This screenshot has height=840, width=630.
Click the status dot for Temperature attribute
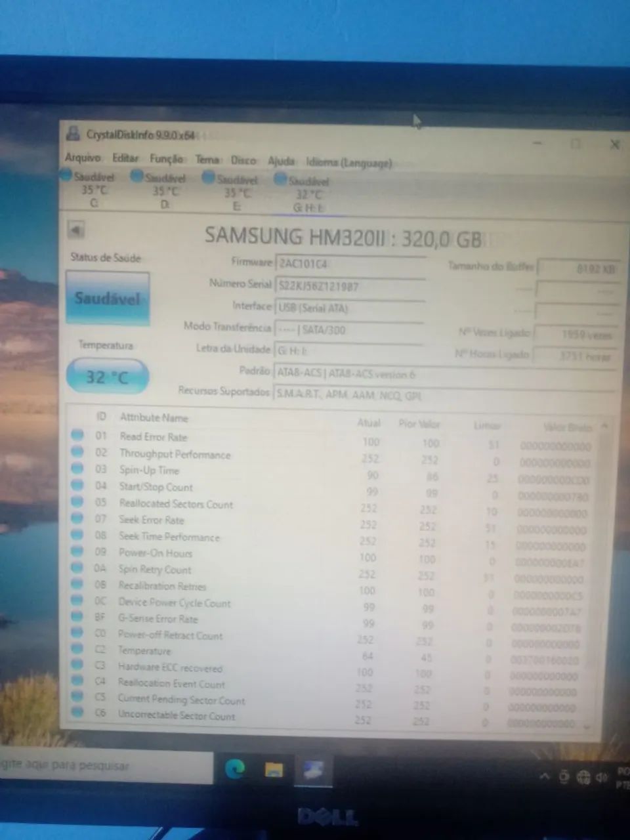point(77,648)
